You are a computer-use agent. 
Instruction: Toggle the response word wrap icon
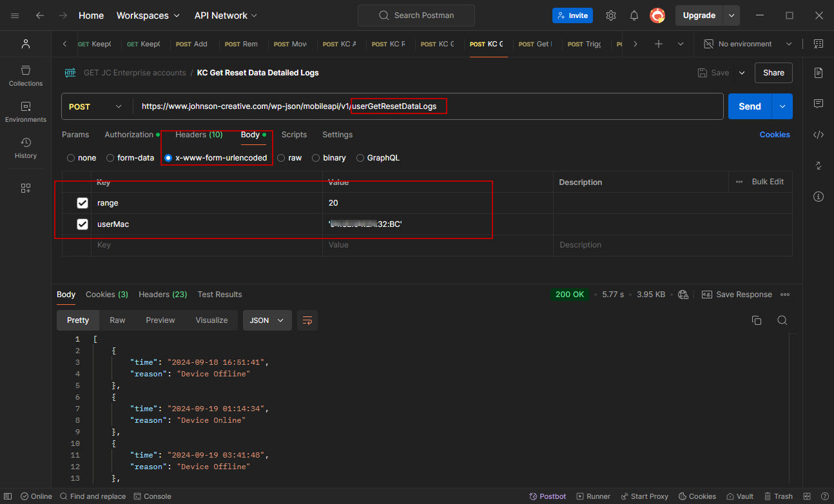[x=307, y=320]
